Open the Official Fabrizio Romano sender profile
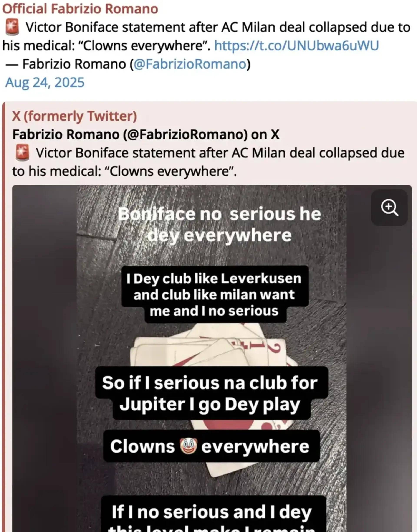This screenshot has height=532, width=417. click(x=80, y=9)
